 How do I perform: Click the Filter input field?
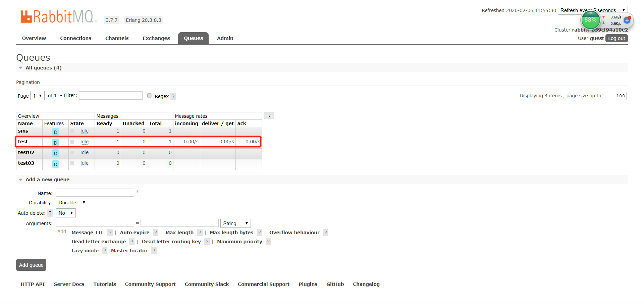pyautogui.click(x=111, y=96)
